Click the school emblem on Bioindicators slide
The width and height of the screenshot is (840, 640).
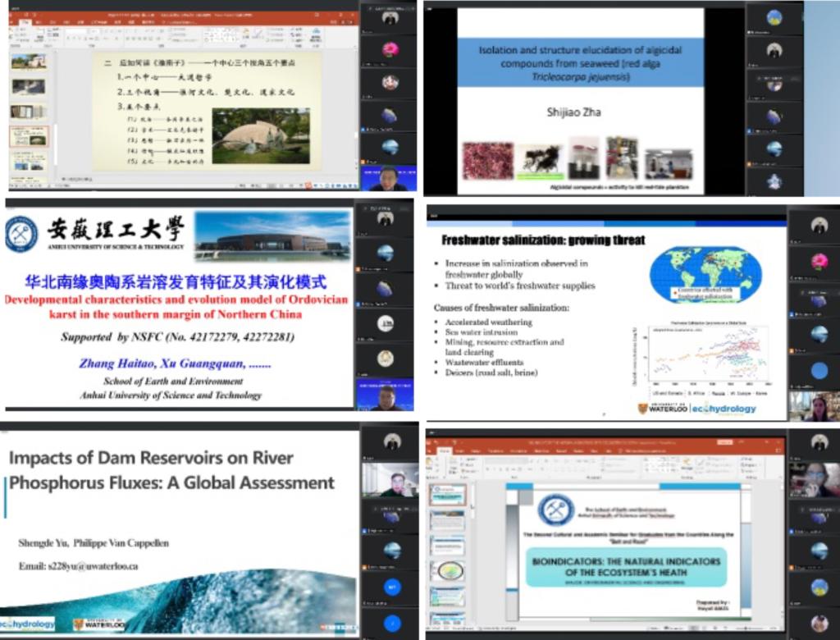556,510
